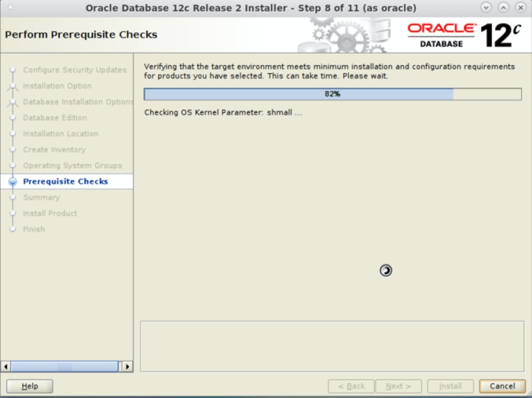532x398 pixels.
Task: Click the Installation Option step node icon
Action: point(13,86)
